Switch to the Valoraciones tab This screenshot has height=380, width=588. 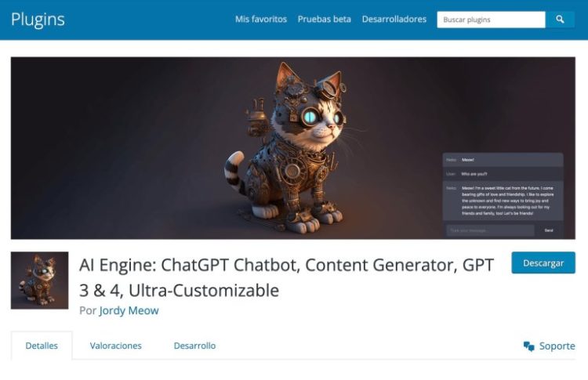(x=116, y=346)
